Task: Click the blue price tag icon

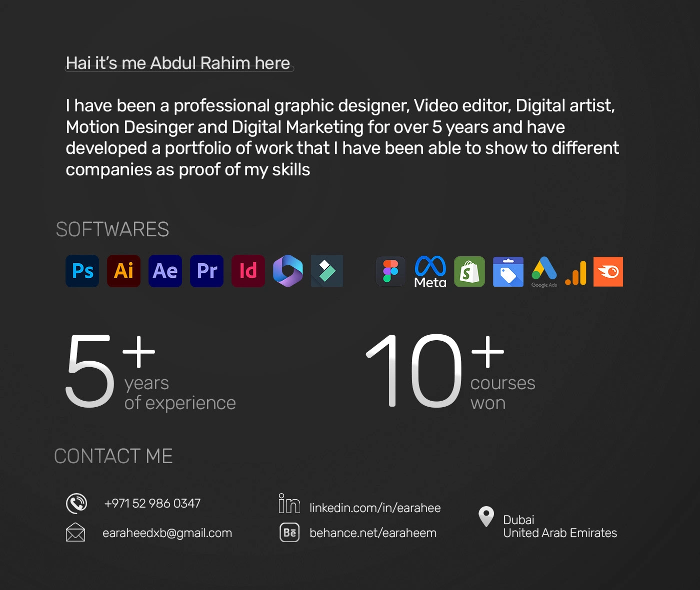Action: pos(508,272)
